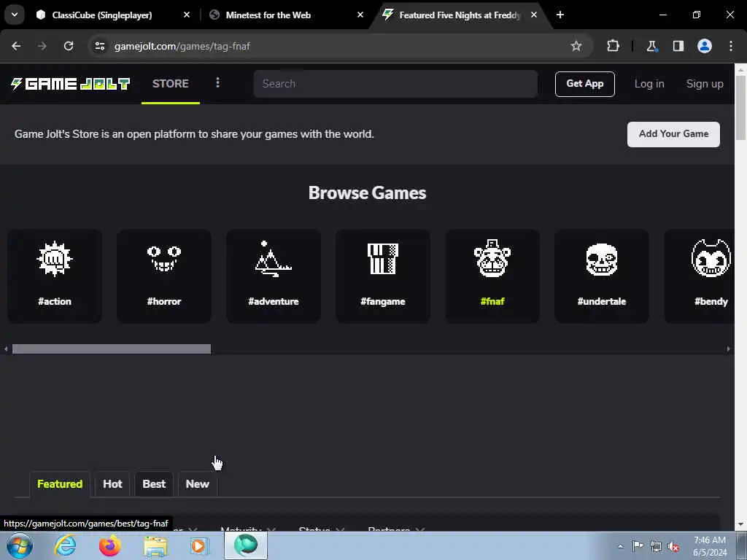The width and height of the screenshot is (747, 560).
Task: Open the Windows Start button
Action: click(20, 546)
